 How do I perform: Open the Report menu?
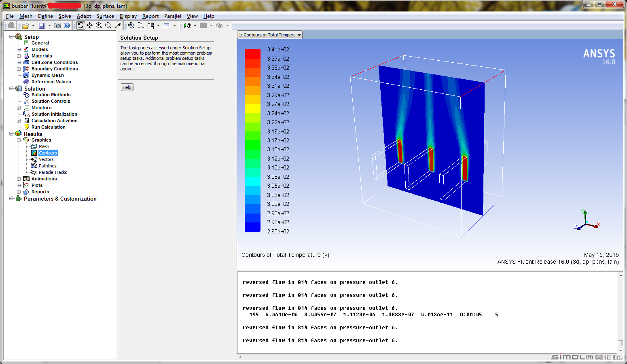[150, 16]
